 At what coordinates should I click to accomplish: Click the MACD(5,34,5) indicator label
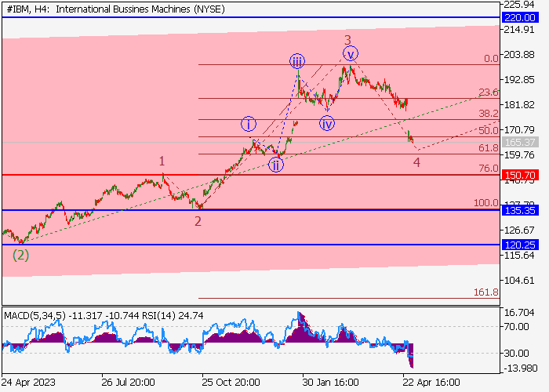pyautogui.click(x=35, y=316)
